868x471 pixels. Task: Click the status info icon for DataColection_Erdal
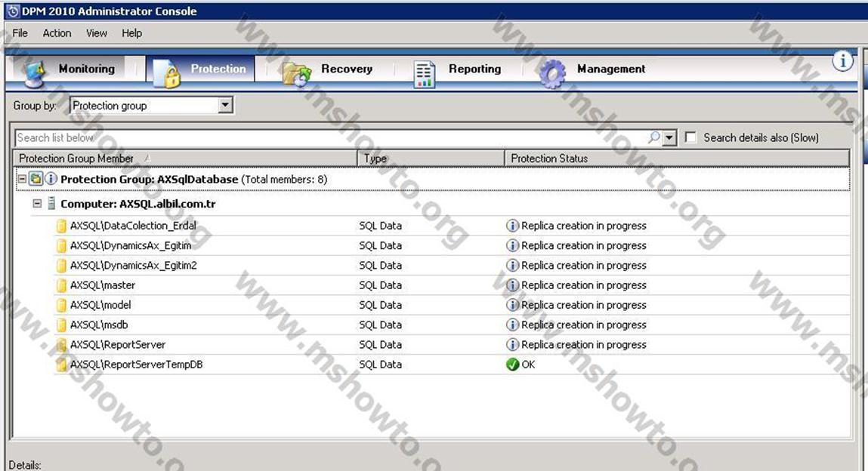pos(513,226)
